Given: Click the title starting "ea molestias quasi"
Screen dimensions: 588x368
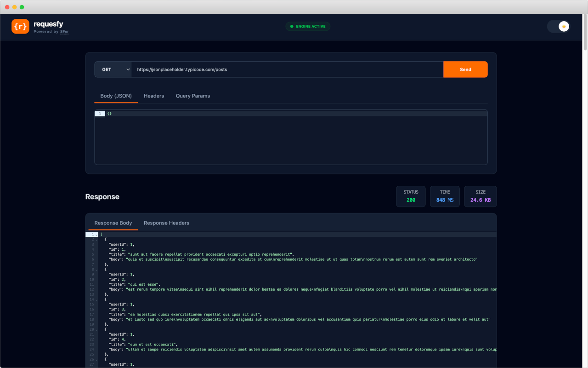Looking at the screenshot, I should coord(194,314).
